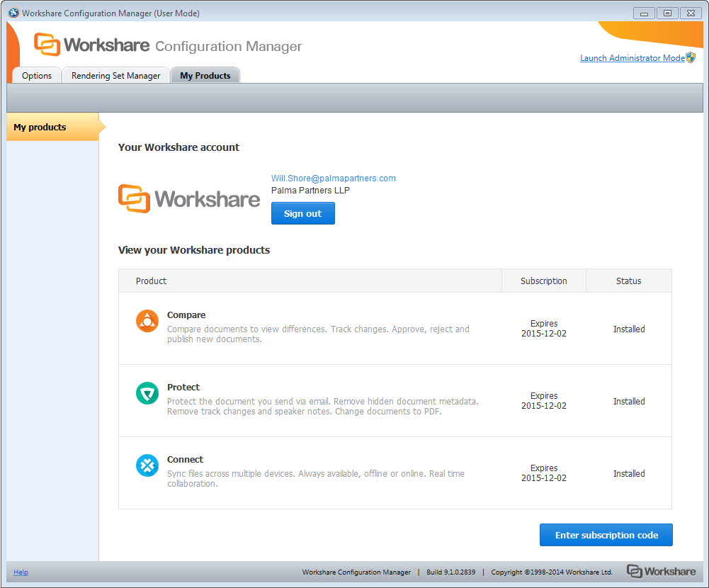Click the Workshare logo in footer

coord(661,572)
